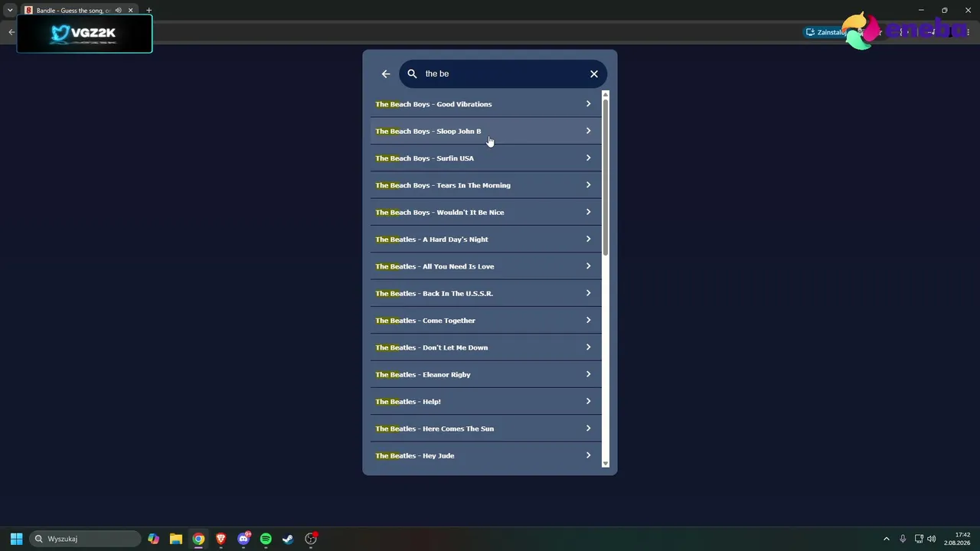Click the browser back navigation arrow
This screenshot has width=980, height=551.
coord(11,31)
